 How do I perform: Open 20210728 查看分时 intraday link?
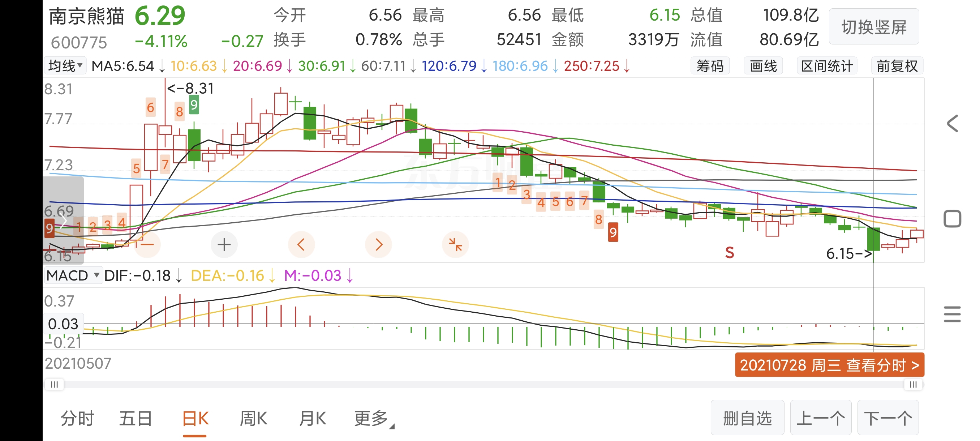tap(829, 365)
